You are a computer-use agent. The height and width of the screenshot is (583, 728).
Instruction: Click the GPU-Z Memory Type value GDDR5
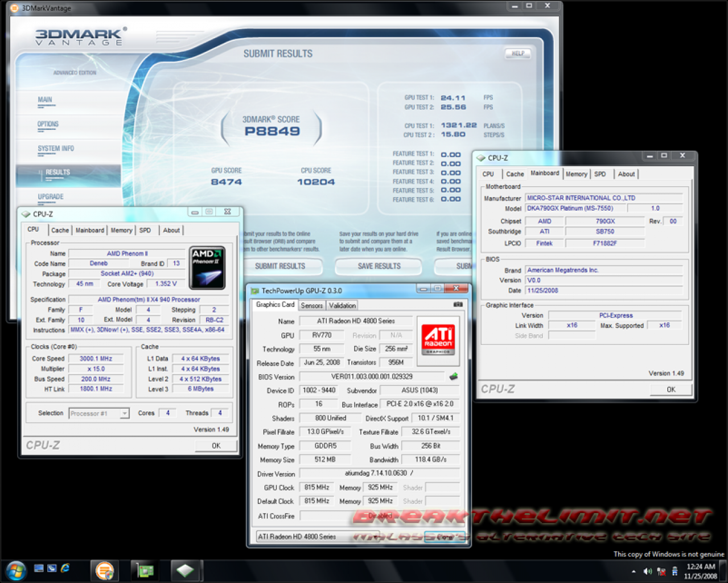coord(325,446)
